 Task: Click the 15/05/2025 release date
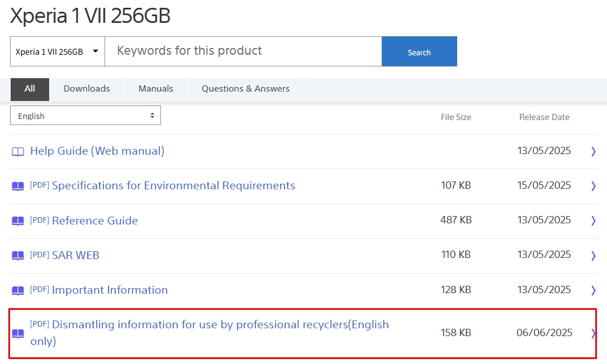tap(544, 185)
